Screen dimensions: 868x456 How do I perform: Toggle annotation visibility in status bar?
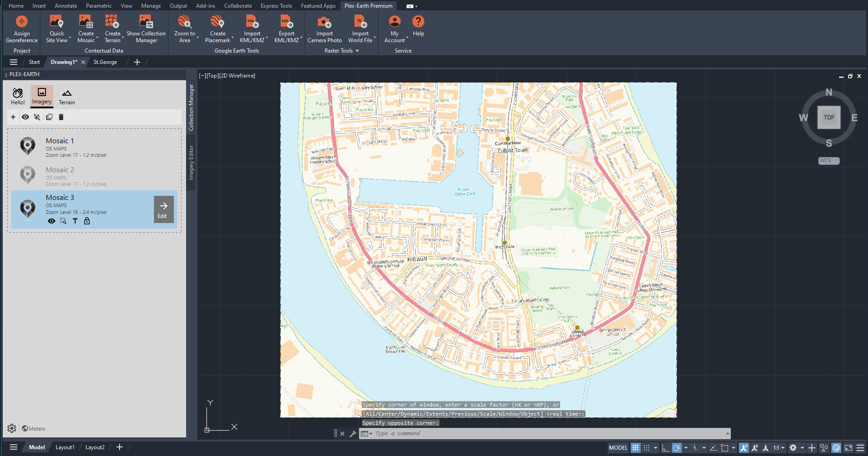click(x=743, y=448)
